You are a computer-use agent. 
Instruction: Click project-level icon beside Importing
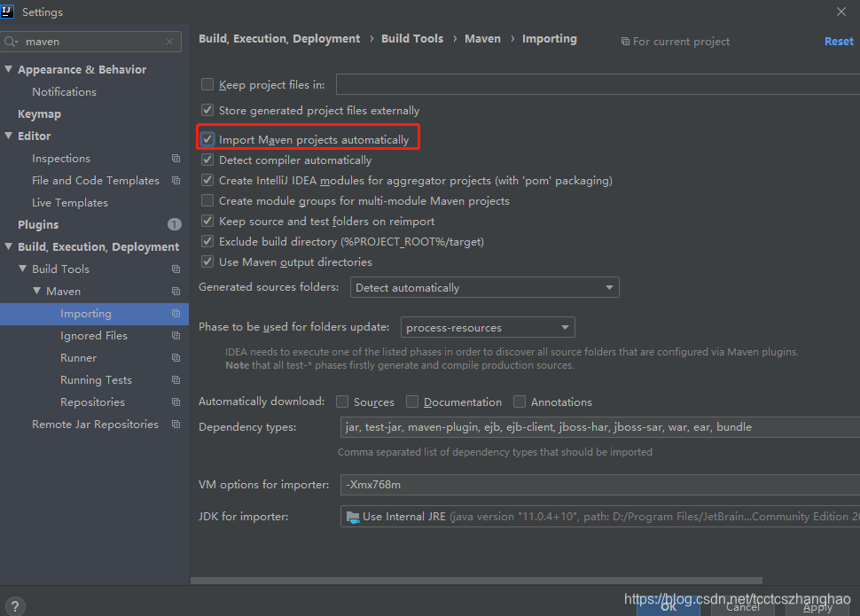176,314
